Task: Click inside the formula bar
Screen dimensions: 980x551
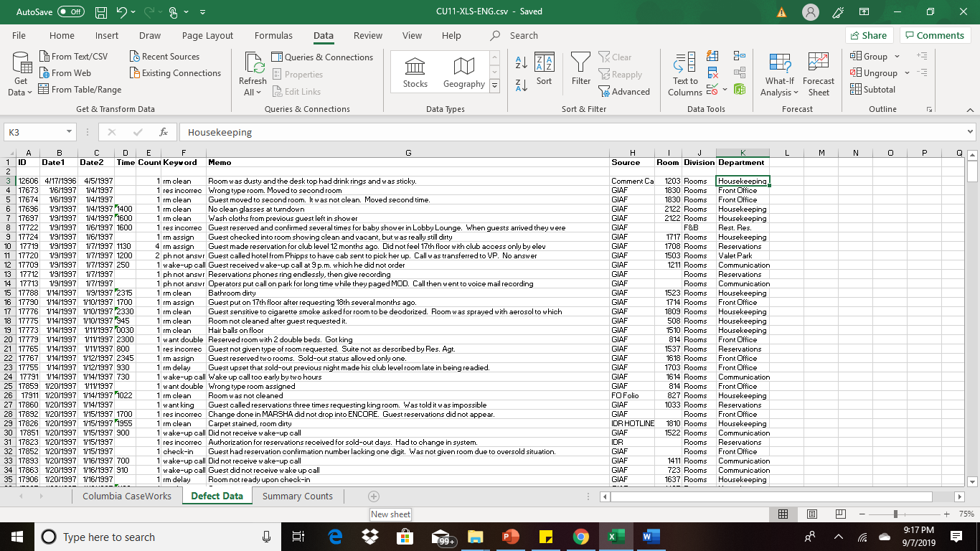Action: pyautogui.click(x=359, y=132)
